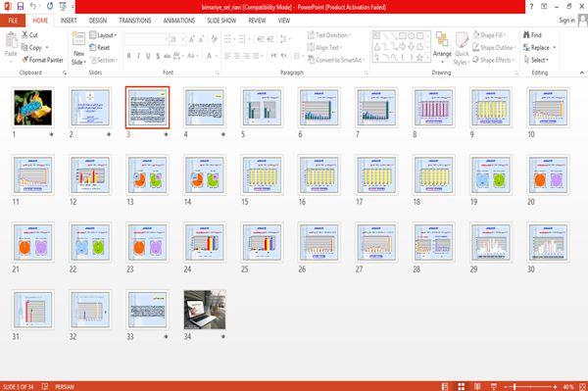Image resolution: width=588 pixels, height=391 pixels.
Task: Toggle bullet list
Action: point(228,39)
